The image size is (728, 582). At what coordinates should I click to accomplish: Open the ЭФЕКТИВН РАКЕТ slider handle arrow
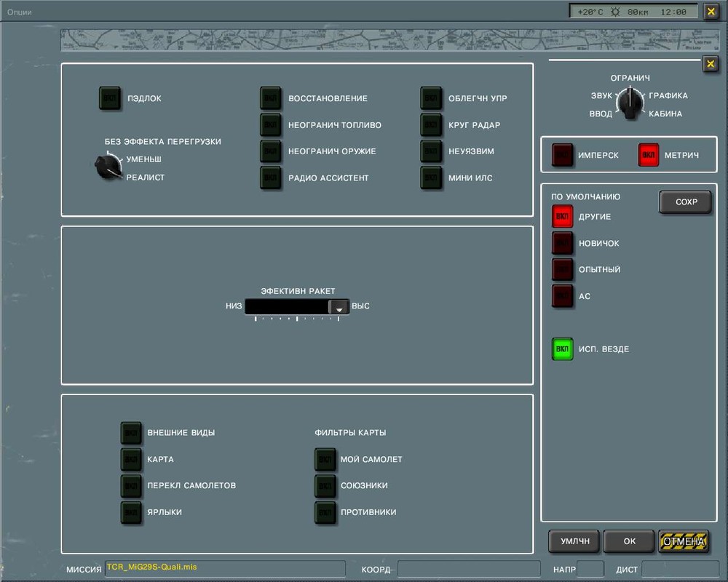tap(339, 307)
